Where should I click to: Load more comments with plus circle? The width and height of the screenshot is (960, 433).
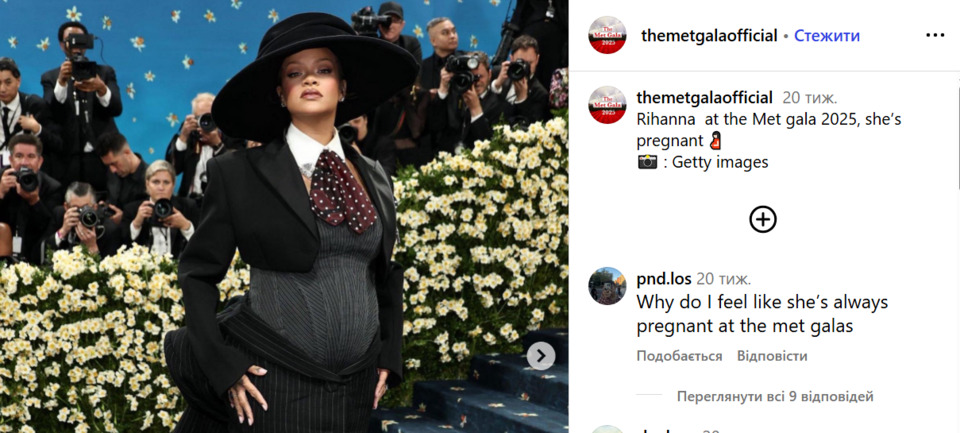tap(763, 219)
